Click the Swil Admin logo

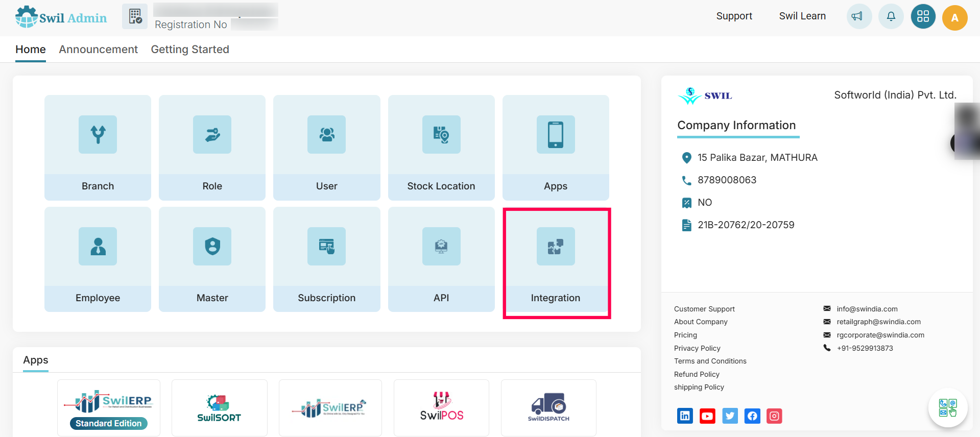(61, 17)
